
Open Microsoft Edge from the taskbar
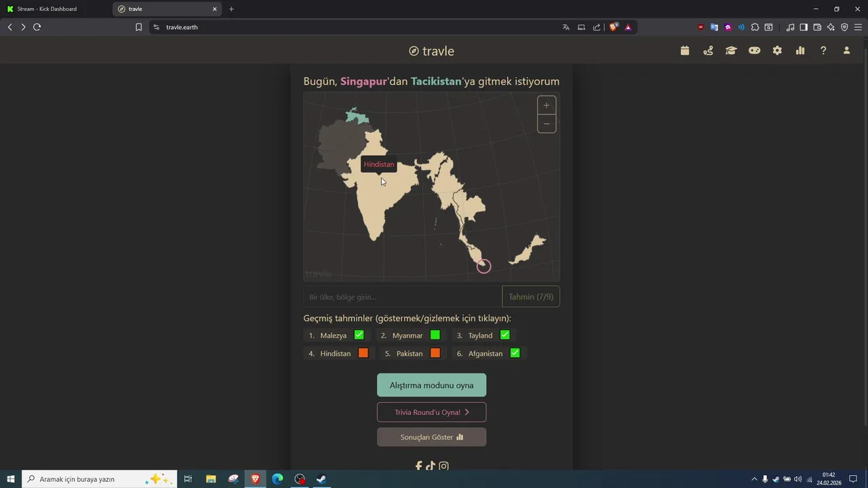coord(277,479)
